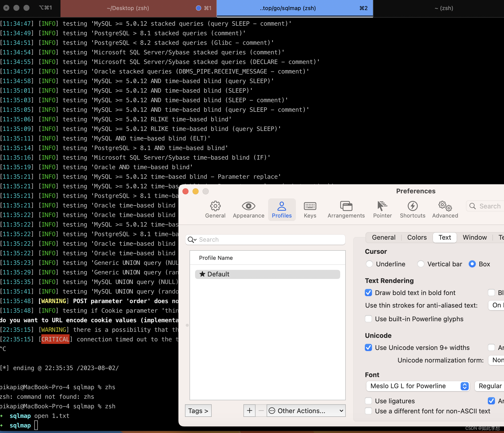Enable different font for non-ASCII text

coord(368,411)
